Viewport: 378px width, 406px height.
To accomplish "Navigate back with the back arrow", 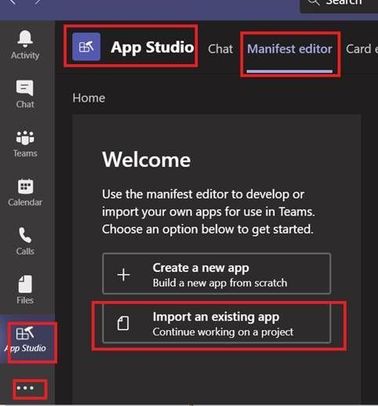I will (13, 2).
